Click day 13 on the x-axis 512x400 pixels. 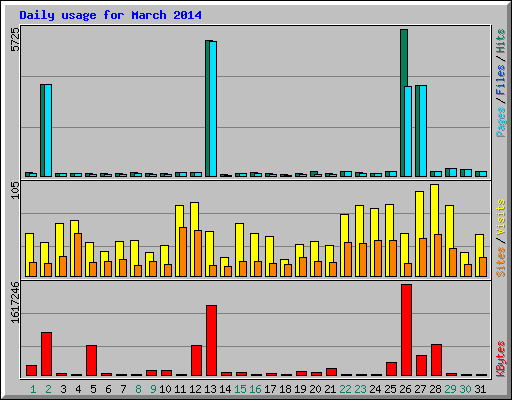[x=210, y=389]
